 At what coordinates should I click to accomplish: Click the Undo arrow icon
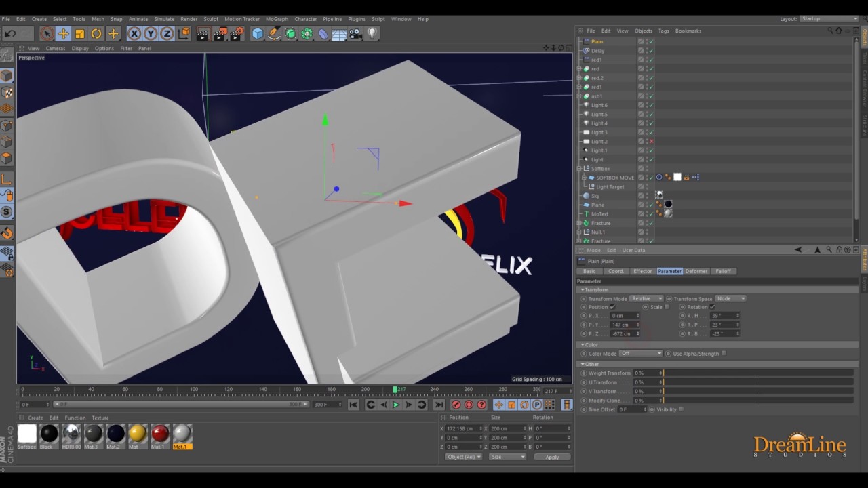[10, 33]
